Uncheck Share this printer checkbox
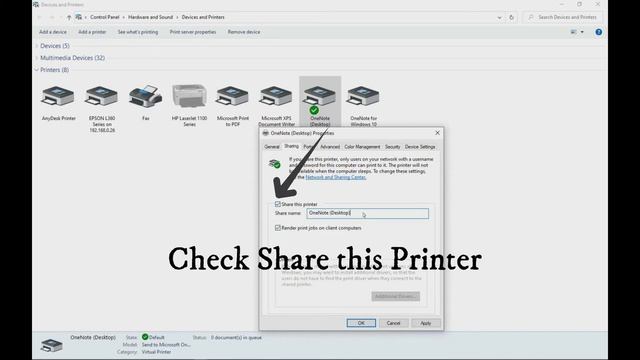The image size is (640, 360). [x=278, y=204]
